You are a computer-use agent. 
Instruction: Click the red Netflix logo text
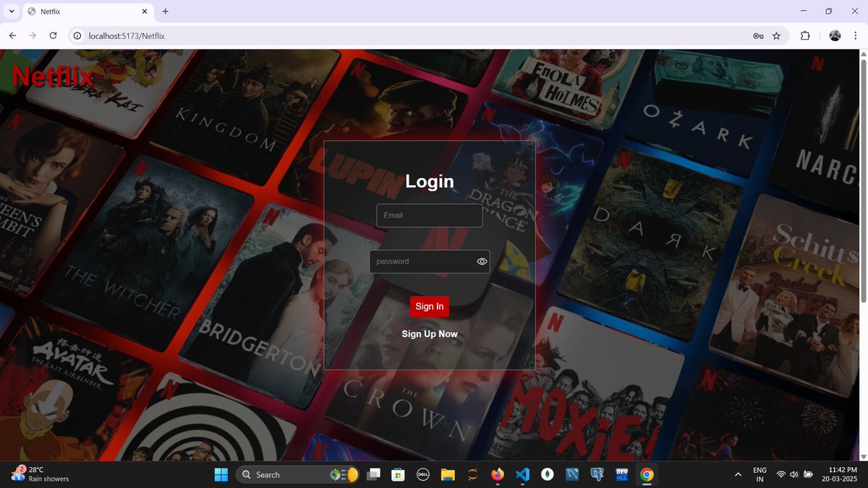click(x=54, y=76)
